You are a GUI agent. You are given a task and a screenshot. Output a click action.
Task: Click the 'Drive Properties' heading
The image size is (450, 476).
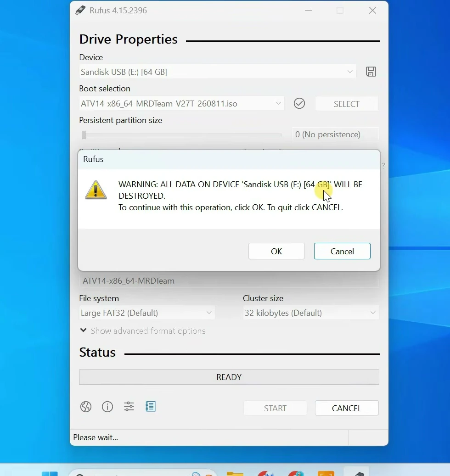tap(129, 39)
